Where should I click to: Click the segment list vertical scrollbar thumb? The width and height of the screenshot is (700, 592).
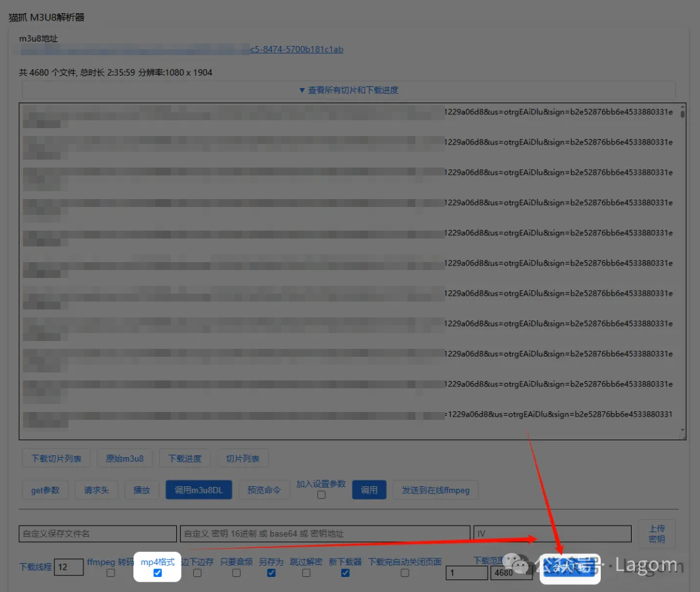pyautogui.click(x=682, y=113)
